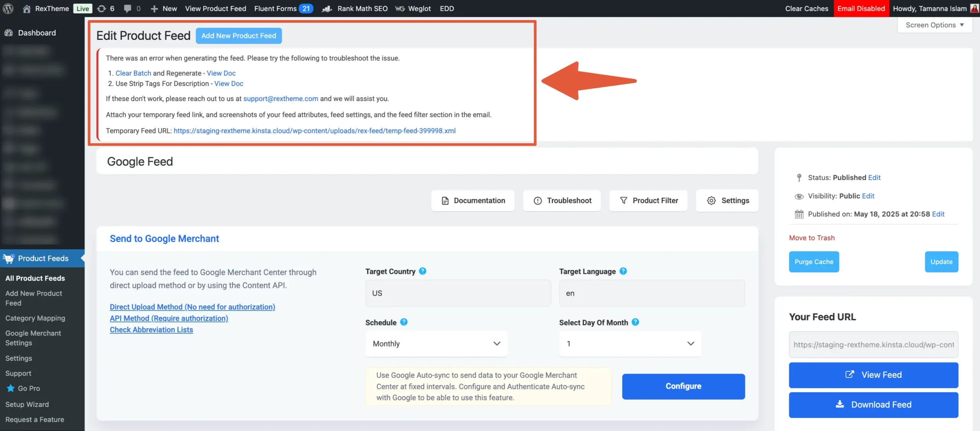
Task: Click the plus New icon in admin bar
Action: coord(154,8)
